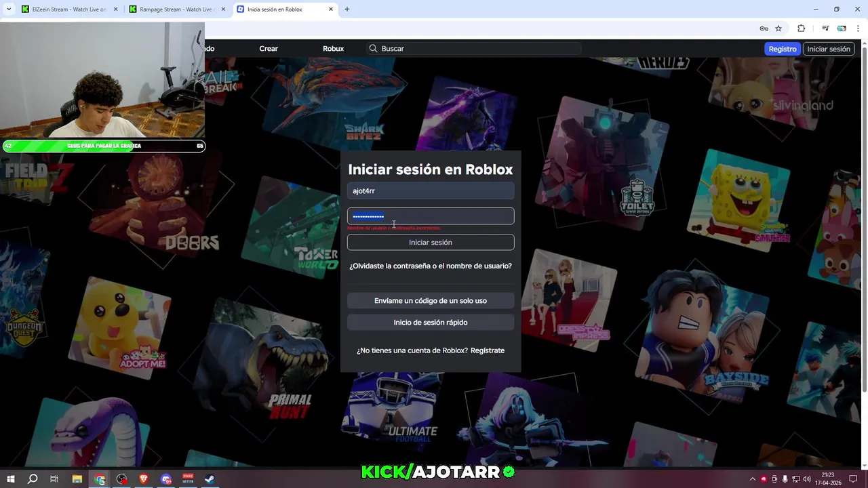The image size is (868, 488).
Task: Bookmark this page with the star icon
Action: tap(778, 28)
